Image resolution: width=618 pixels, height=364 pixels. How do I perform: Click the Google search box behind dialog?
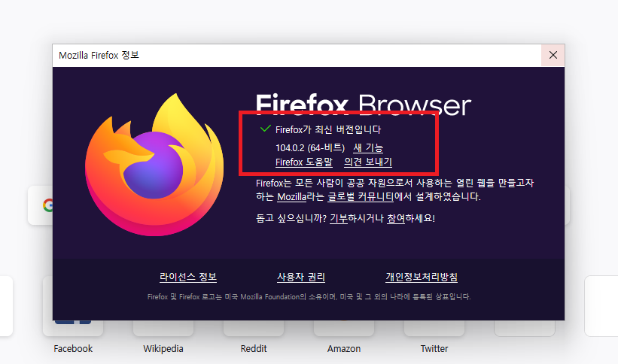(40, 205)
